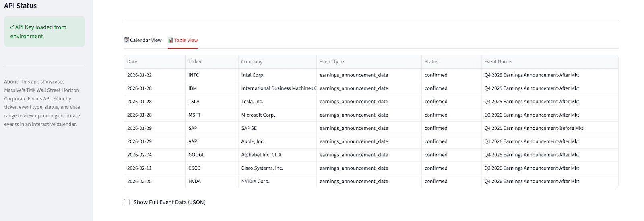The image size is (644, 221).
Task: Click the API Status sidebar heading
Action: tap(21, 6)
